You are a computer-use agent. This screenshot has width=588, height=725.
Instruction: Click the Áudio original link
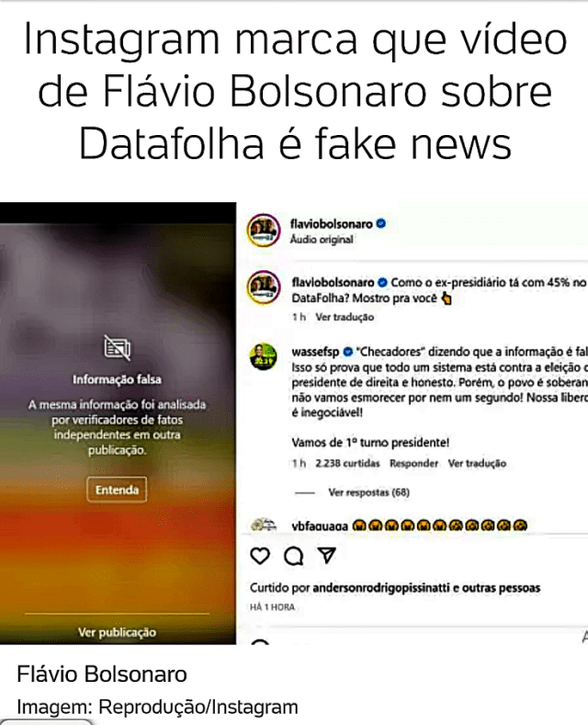(x=322, y=240)
